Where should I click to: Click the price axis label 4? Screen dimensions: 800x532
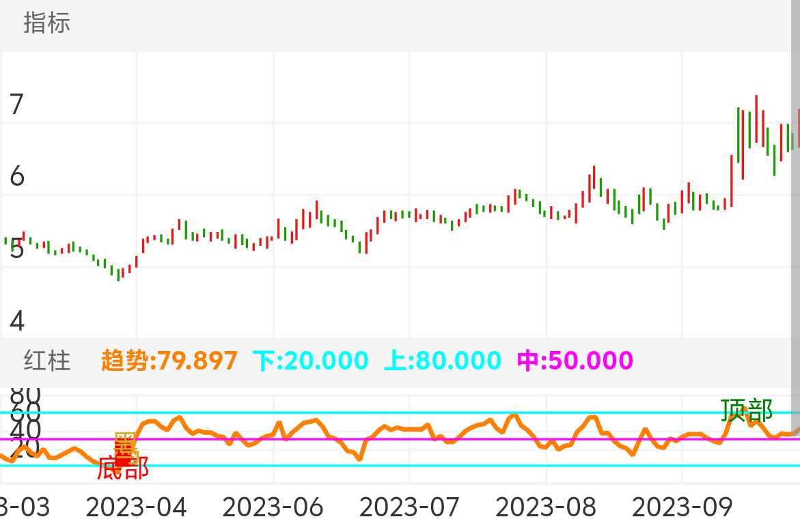(17, 321)
